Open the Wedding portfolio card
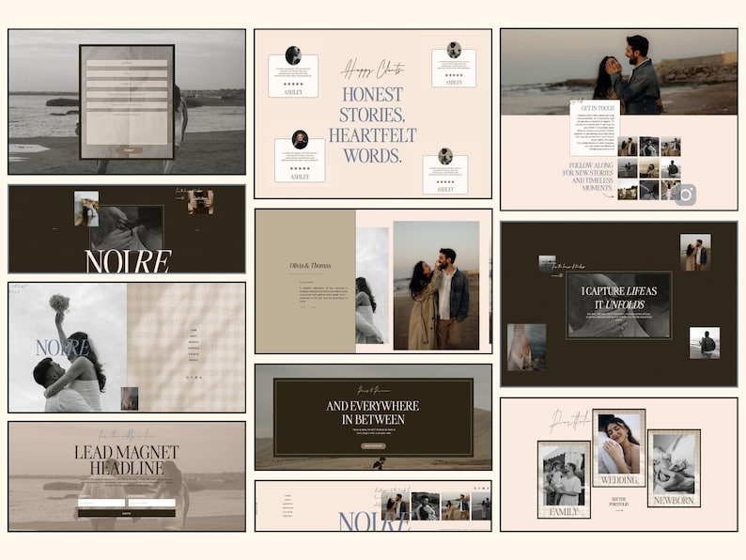This screenshot has width=746, height=560. tap(619, 447)
